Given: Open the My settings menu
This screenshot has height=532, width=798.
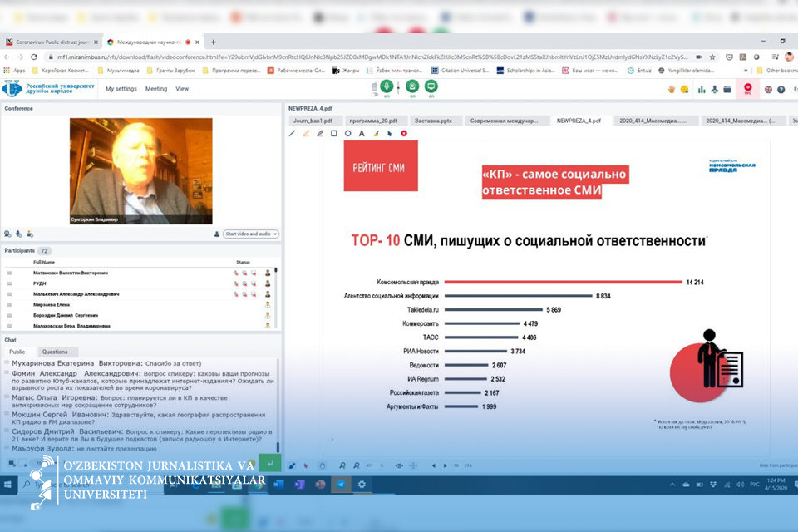Looking at the screenshot, I should pos(121,89).
